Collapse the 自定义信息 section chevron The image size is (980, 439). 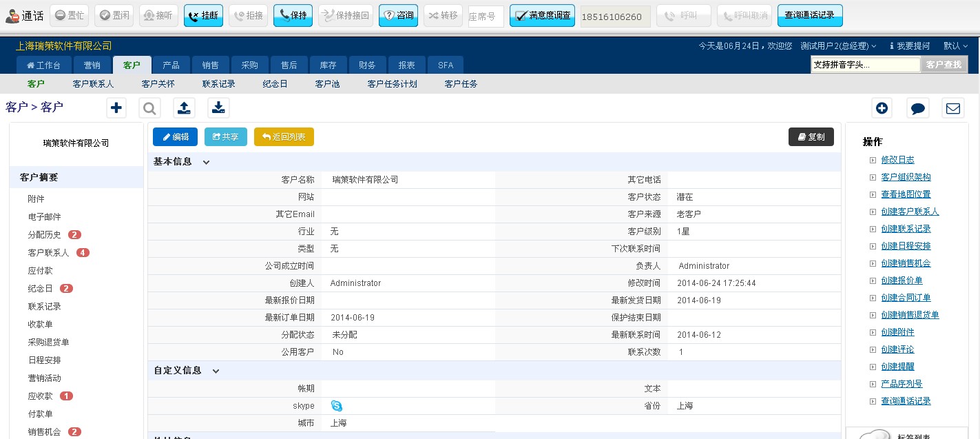216,371
